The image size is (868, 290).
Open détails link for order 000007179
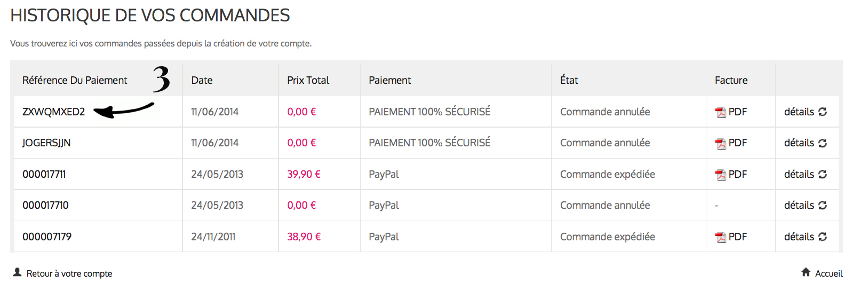[x=799, y=237]
